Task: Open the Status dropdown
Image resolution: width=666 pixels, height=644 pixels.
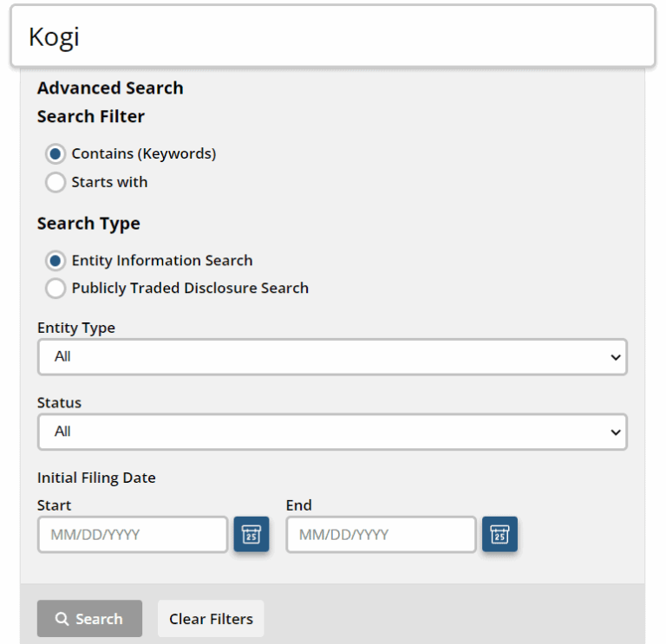Action: (331, 432)
